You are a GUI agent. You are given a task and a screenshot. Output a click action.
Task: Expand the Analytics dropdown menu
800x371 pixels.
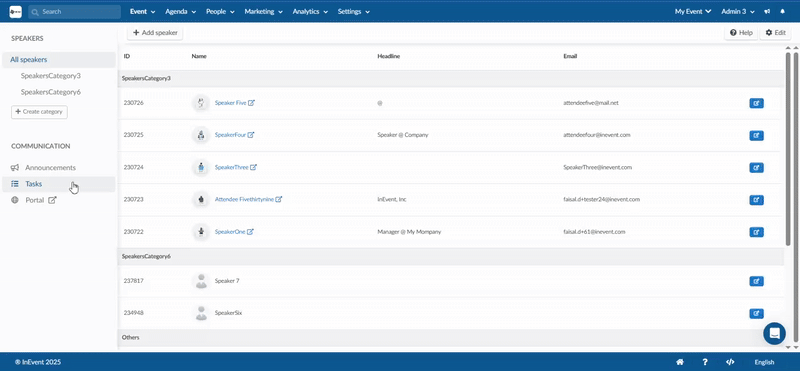(310, 11)
